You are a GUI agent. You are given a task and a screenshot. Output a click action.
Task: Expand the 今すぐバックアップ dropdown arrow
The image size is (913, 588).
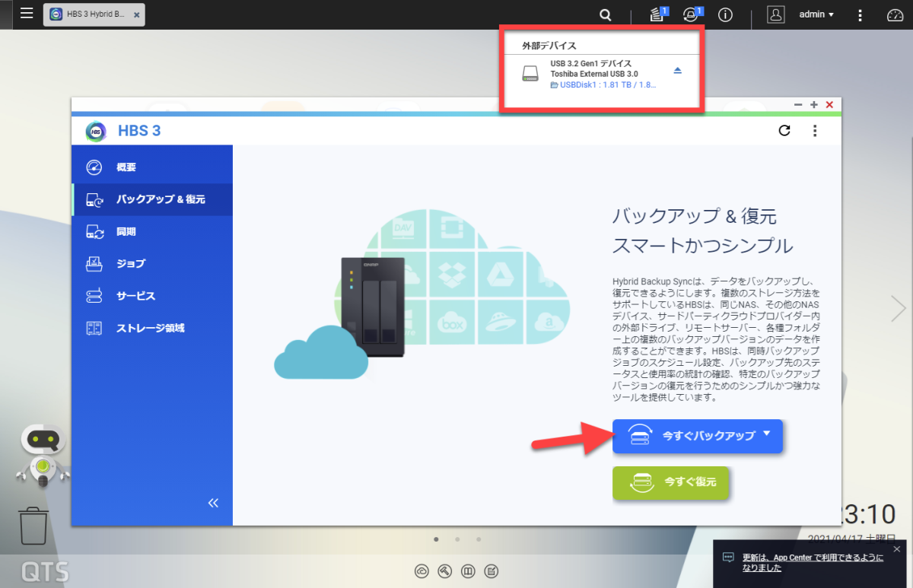click(x=767, y=434)
